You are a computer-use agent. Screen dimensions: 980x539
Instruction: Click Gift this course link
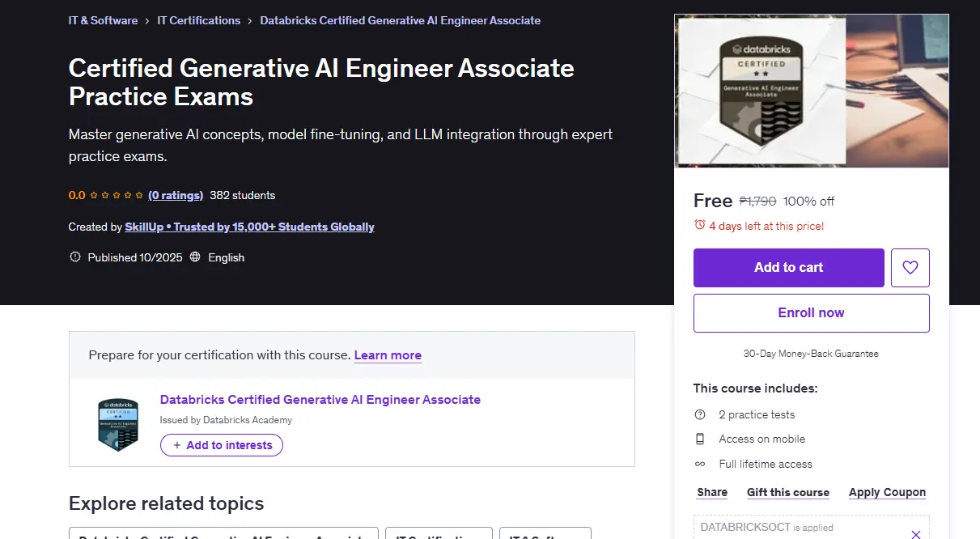coord(788,492)
